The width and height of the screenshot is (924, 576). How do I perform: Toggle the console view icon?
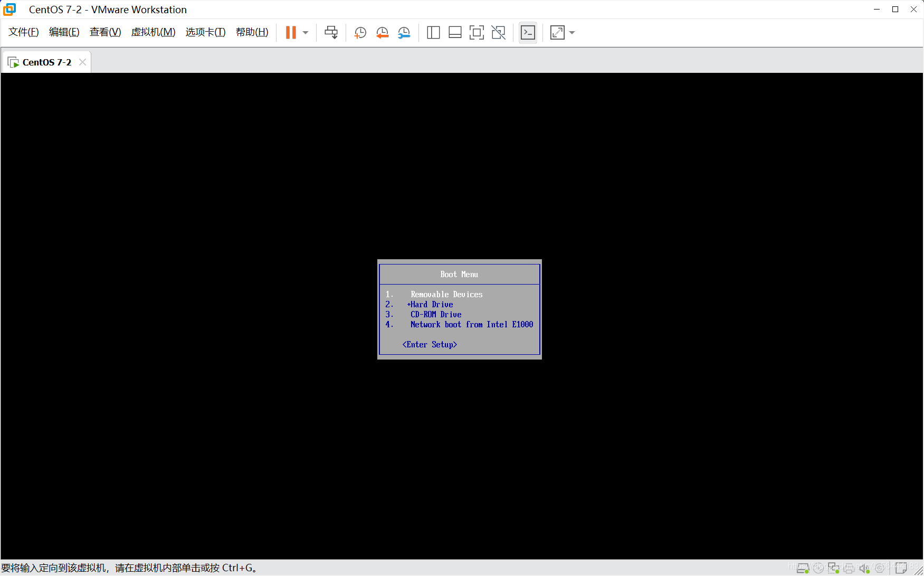click(528, 33)
